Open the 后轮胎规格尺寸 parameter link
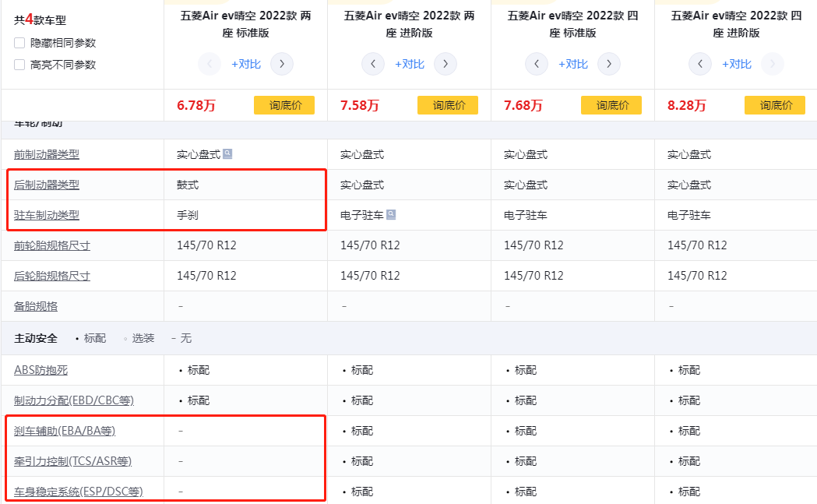 52,276
